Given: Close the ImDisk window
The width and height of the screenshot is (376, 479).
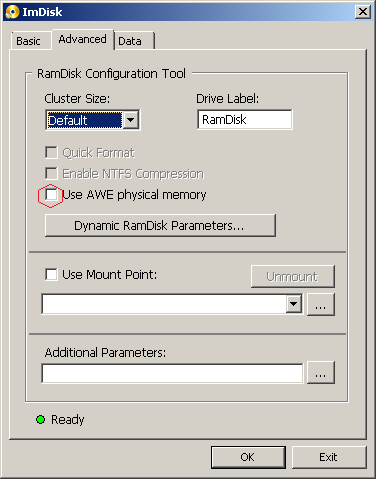Looking at the screenshot, I should coord(363,12).
